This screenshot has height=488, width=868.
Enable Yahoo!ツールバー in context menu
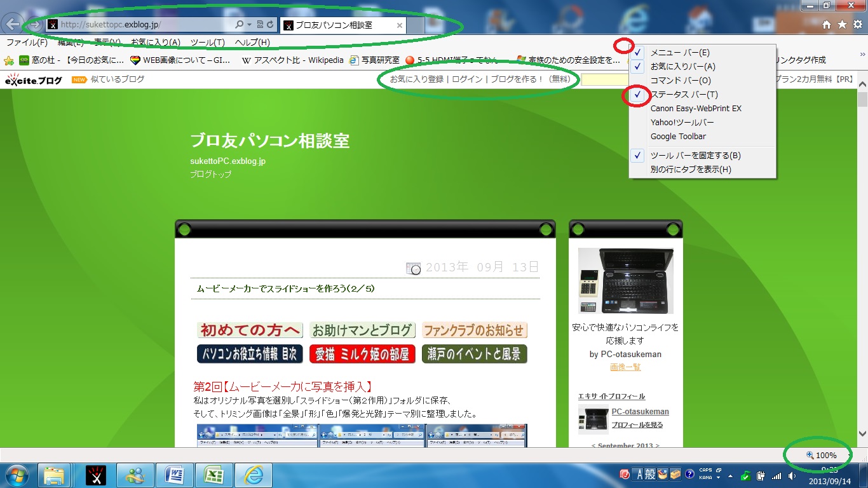coord(702,123)
